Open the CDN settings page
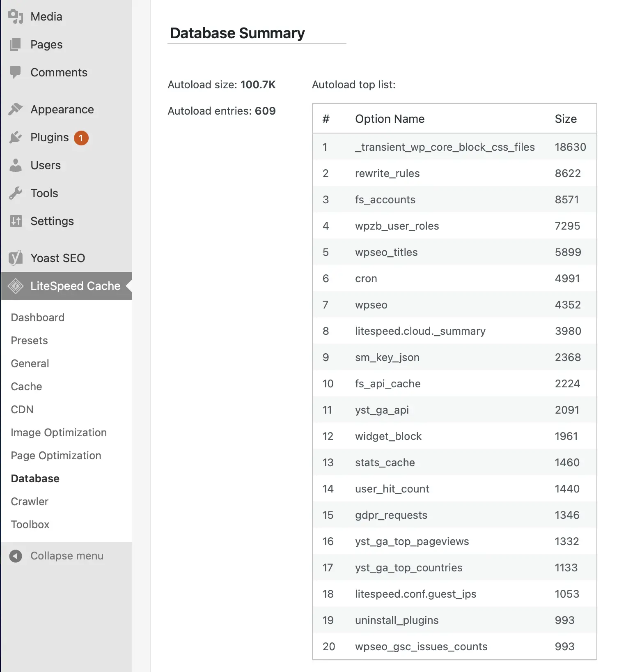 coord(22,409)
